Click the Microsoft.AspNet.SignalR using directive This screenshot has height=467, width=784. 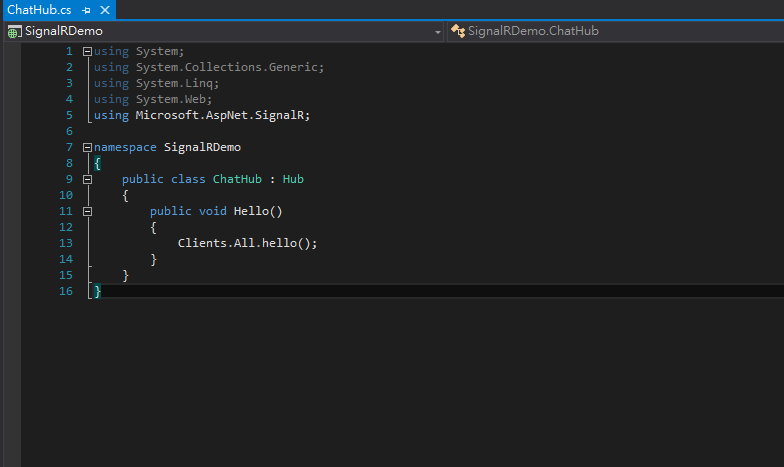click(222, 115)
